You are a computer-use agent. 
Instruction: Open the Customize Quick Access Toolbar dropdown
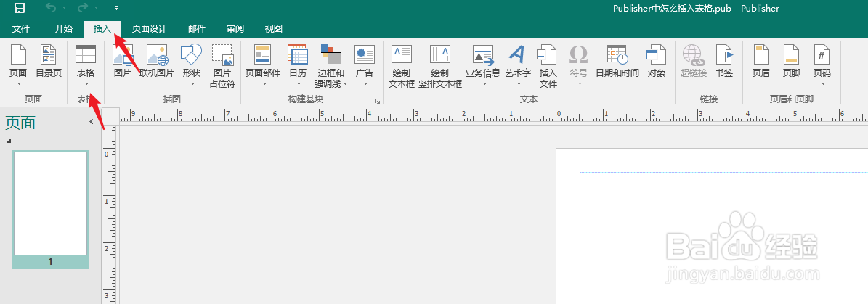pos(116,8)
